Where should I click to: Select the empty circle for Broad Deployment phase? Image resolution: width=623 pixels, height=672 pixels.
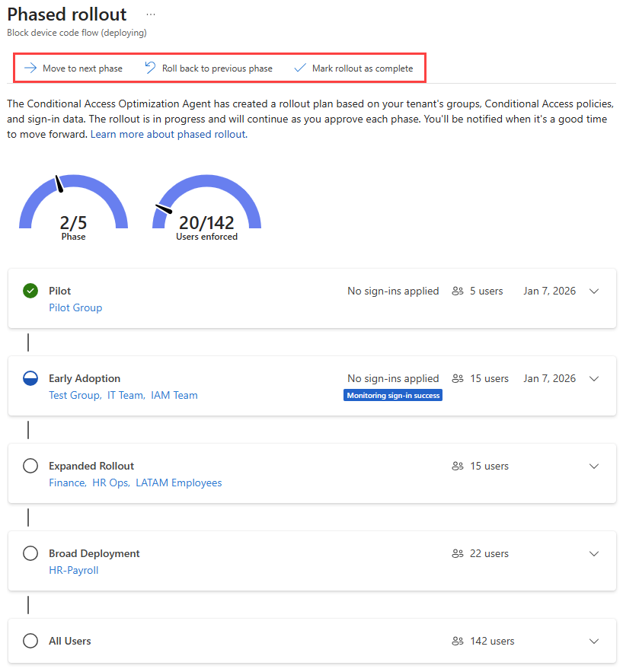click(x=30, y=553)
